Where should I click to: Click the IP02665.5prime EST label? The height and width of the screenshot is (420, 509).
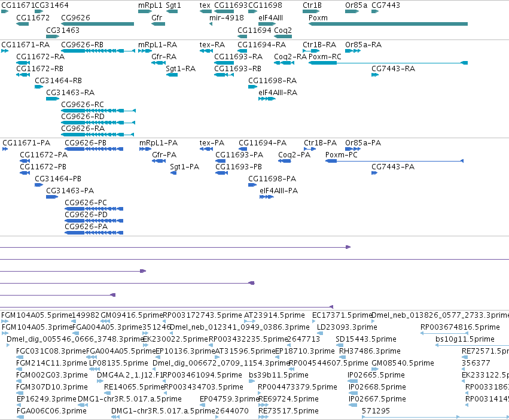[x=376, y=375]
